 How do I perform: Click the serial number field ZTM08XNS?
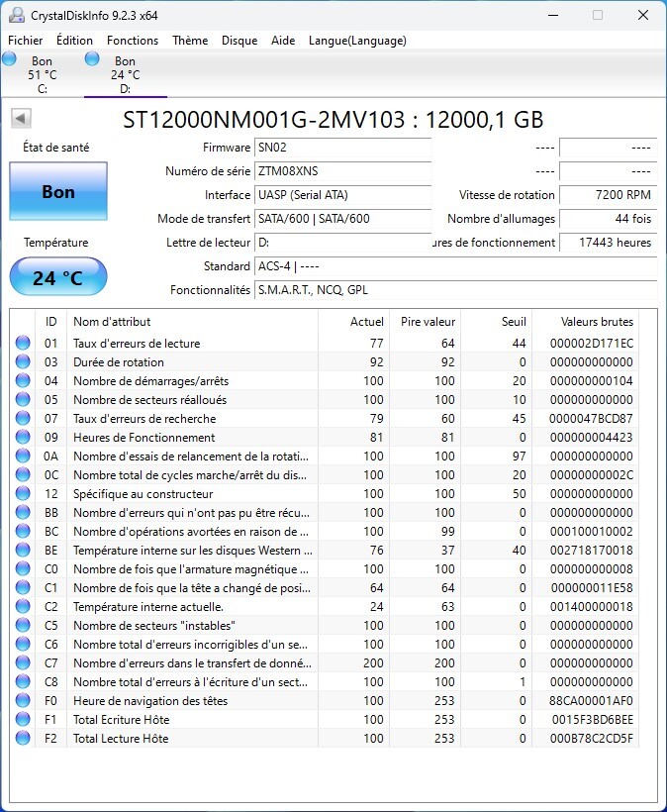tap(343, 171)
